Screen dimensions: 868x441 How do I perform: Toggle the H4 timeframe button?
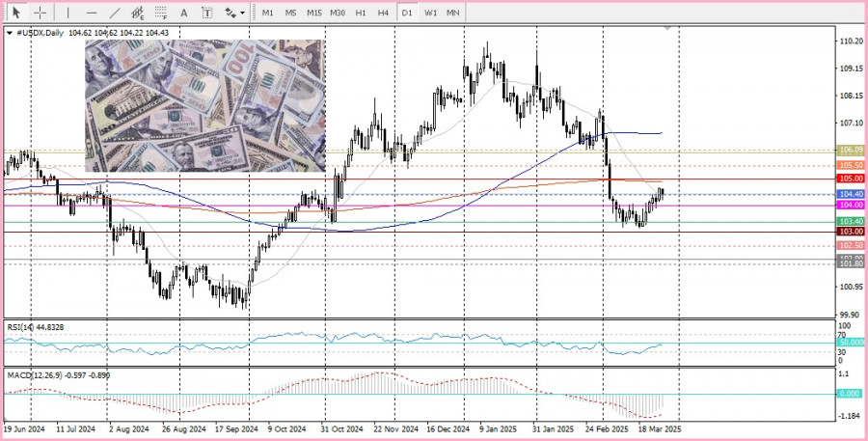[x=384, y=13]
